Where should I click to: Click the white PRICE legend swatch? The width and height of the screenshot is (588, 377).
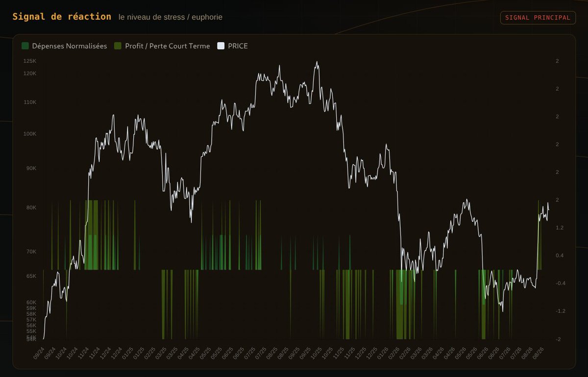(221, 46)
